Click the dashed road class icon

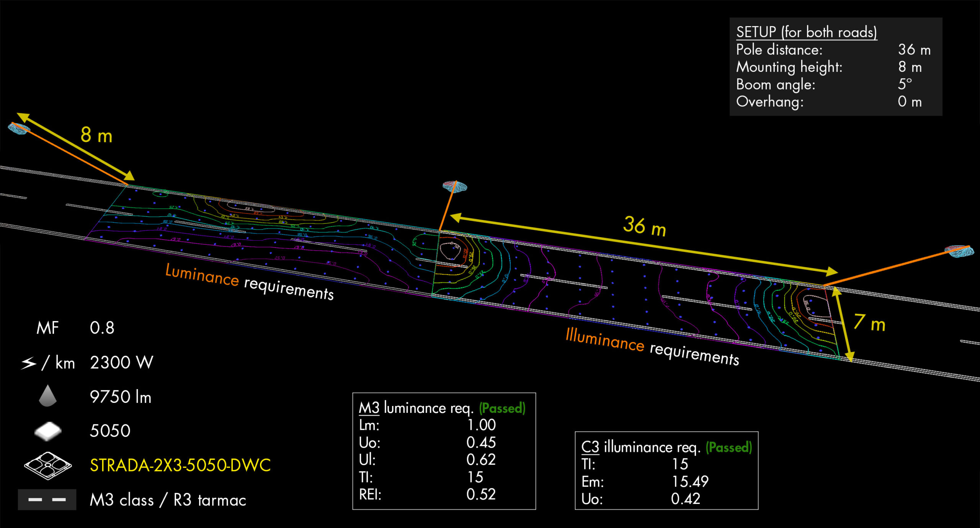pos(47,499)
